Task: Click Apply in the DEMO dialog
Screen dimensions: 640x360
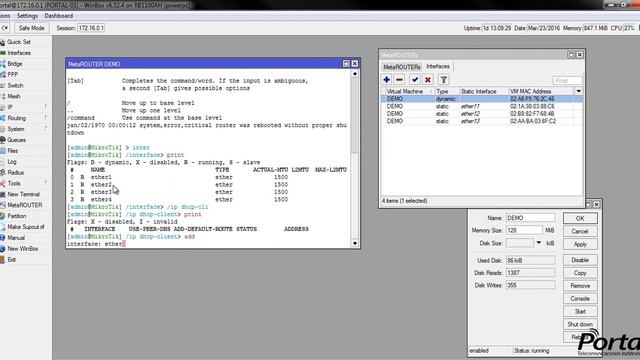Action: (x=580, y=244)
